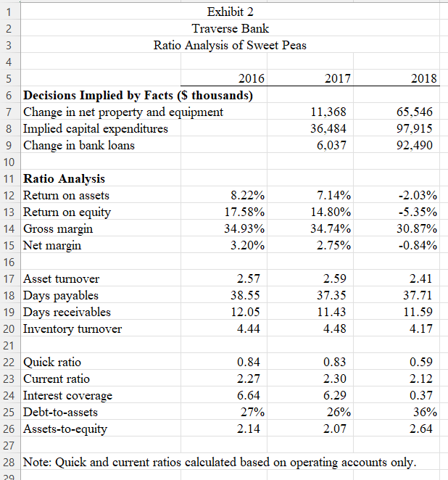Click the -0.84% net margin cell

[397, 245]
